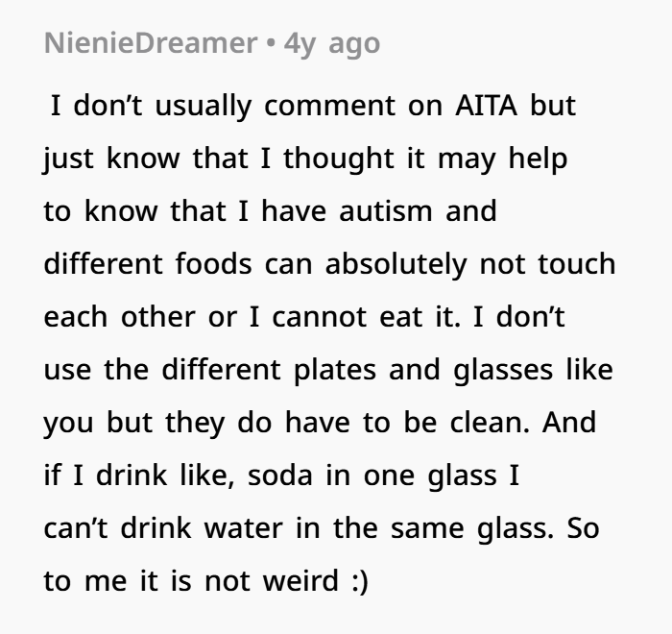The height and width of the screenshot is (634, 672).
Task: Click the word 'comment' in the first line
Action: pos(329,106)
